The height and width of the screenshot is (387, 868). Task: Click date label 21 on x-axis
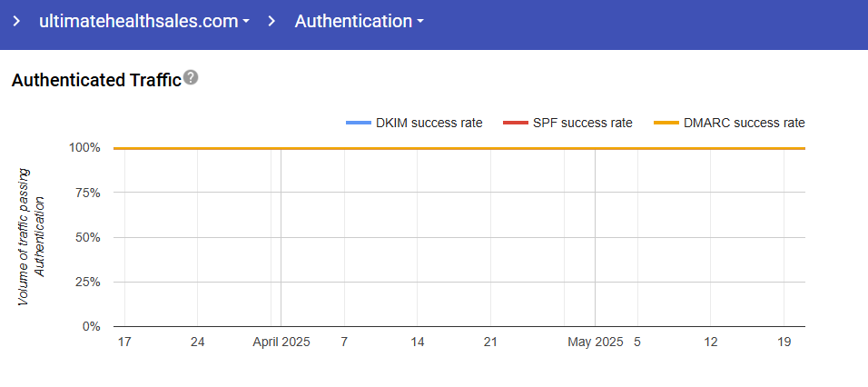(490, 342)
